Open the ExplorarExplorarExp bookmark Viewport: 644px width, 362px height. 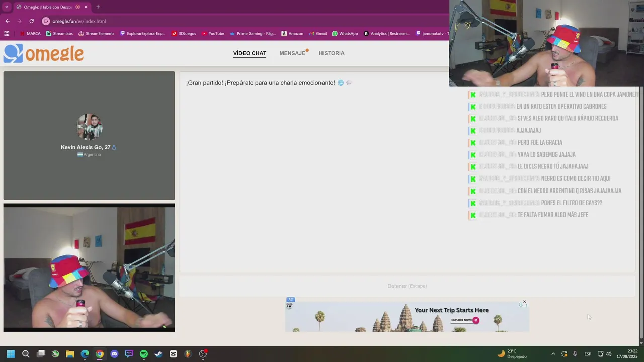point(142,34)
